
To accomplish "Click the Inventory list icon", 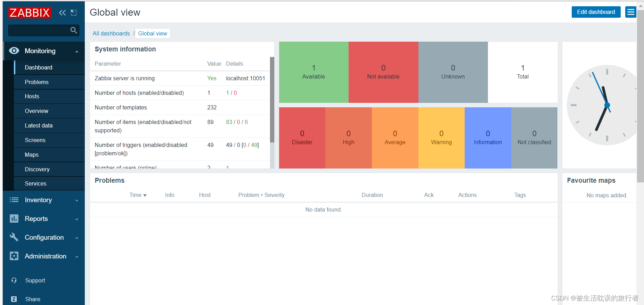I will 14,200.
